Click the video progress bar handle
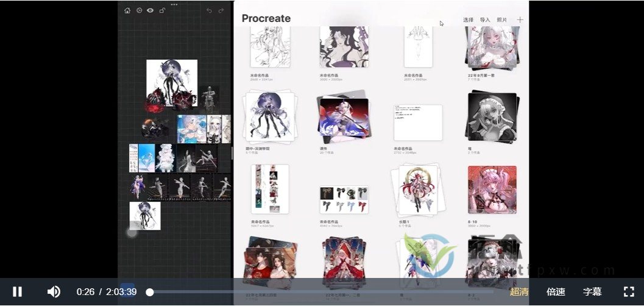644x306 pixels. (x=150, y=292)
